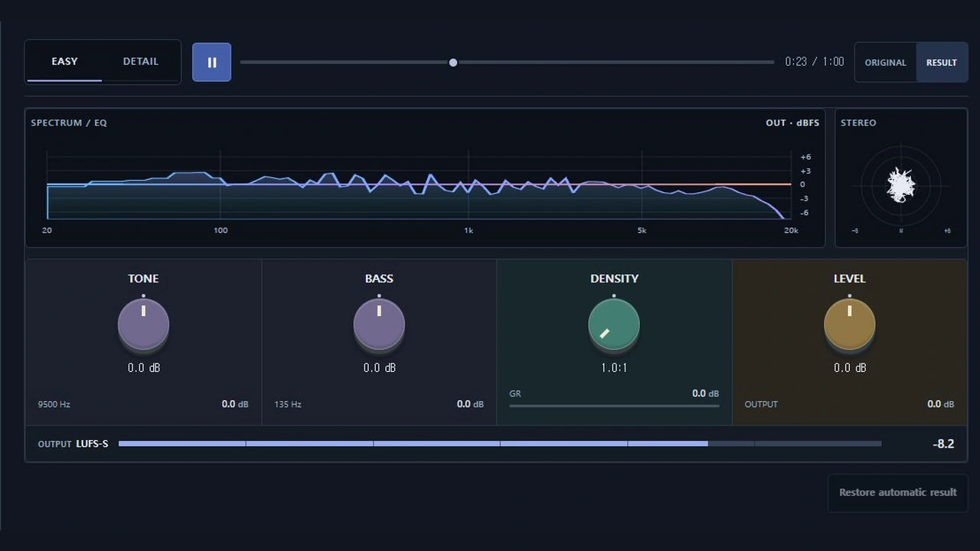
Task: Open the DETAIL tab
Action: coord(141,61)
